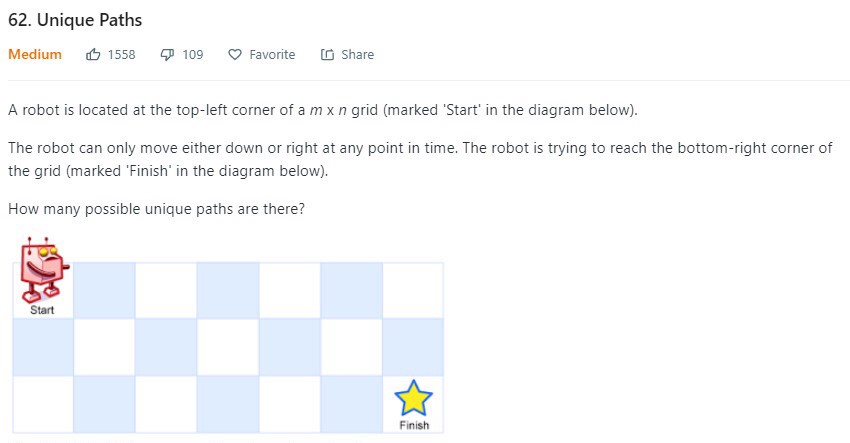
Task: Click the Favorite text label
Action: pyautogui.click(x=272, y=54)
